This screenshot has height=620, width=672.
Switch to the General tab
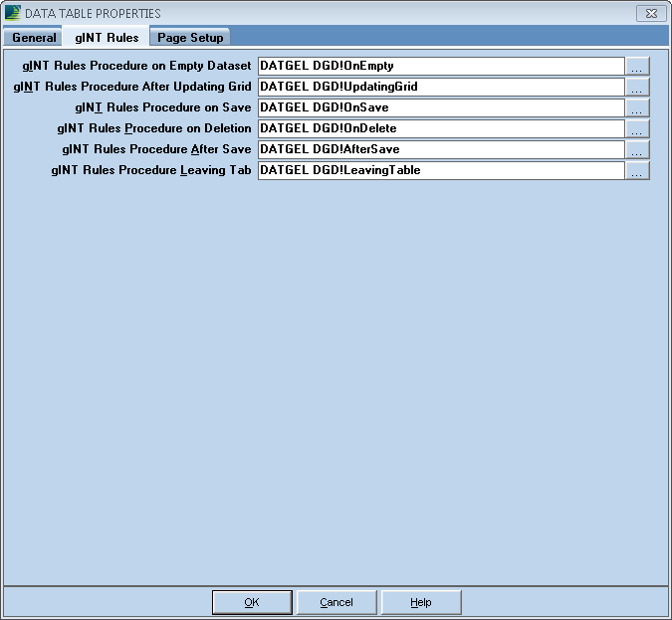tap(34, 38)
